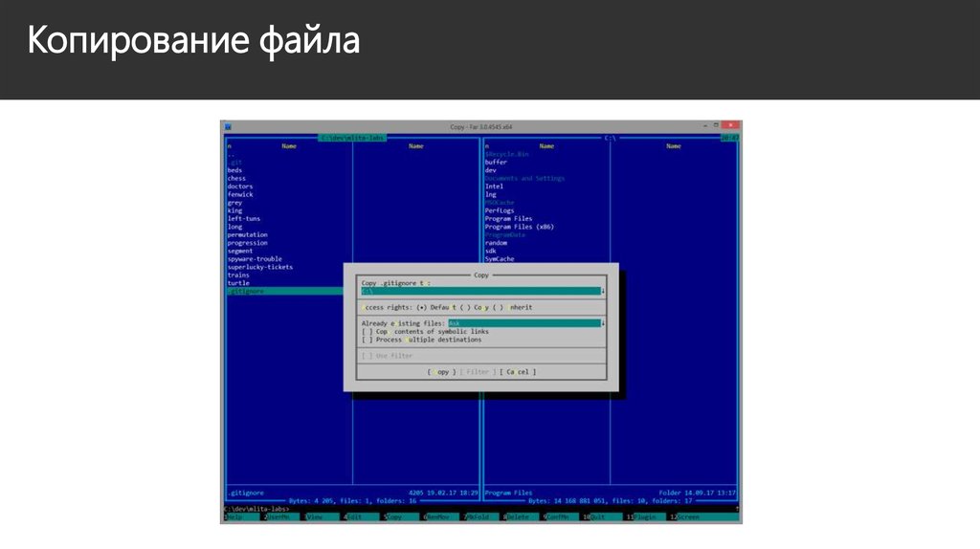This screenshot has height=549, width=980.
Task: Click the copy destination path input field
Action: (479, 291)
